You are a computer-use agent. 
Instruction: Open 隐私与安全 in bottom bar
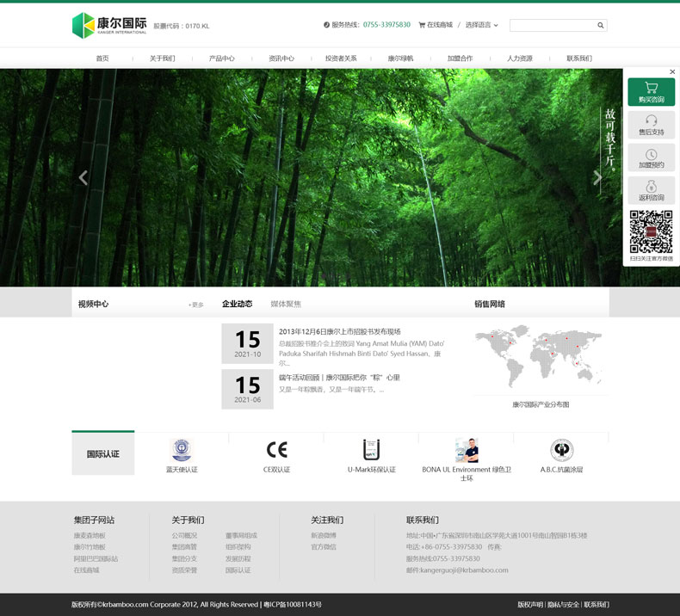tap(563, 604)
